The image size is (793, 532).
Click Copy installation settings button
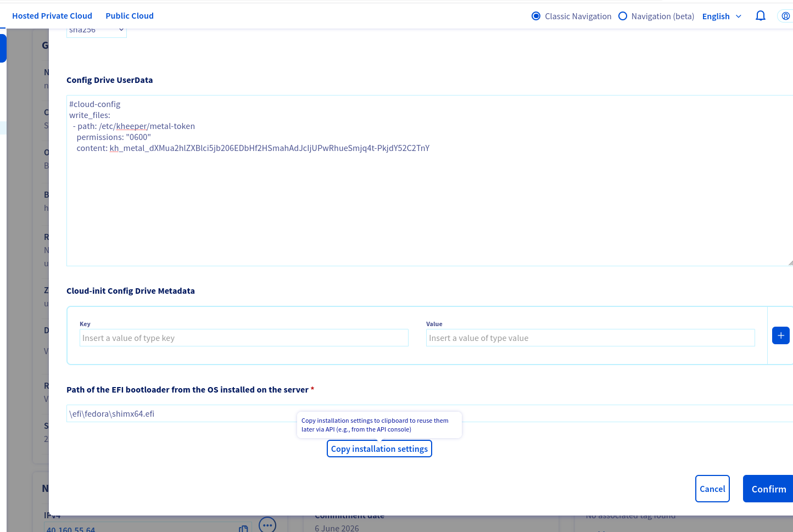[379, 449]
